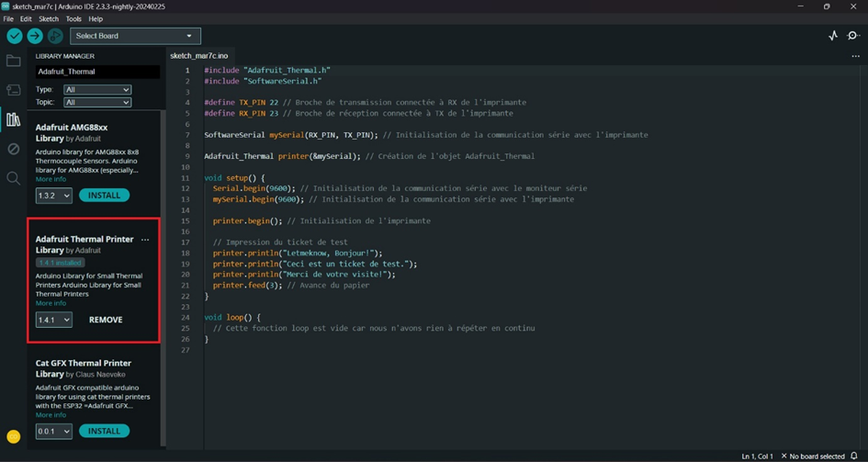Open the Debug panel sidebar icon
Viewport: 868px width, 462px height.
pyautogui.click(x=13, y=149)
